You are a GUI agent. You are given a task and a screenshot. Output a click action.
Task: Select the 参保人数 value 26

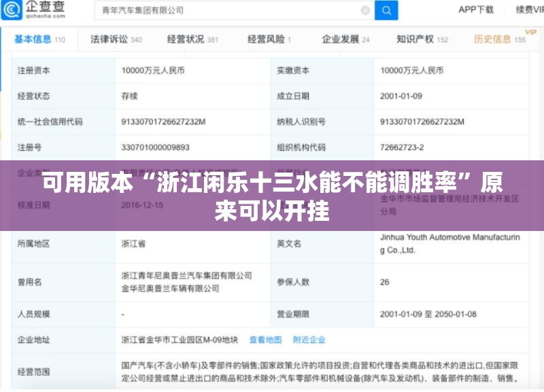coord(385,282)
